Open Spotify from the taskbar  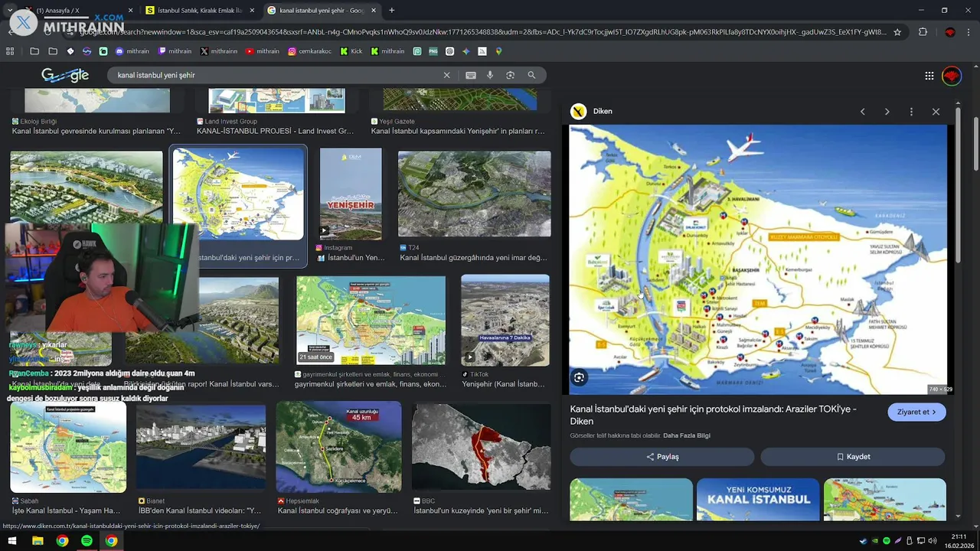(x=87, y=541)
